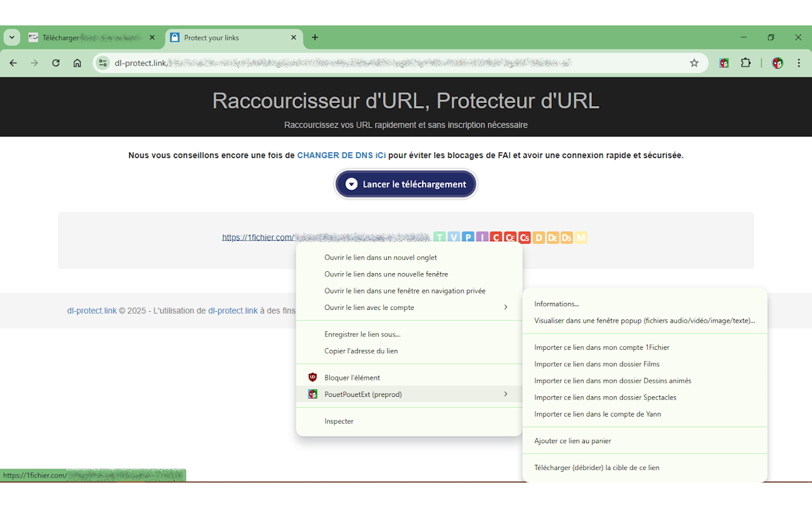Expand the PouetPouetExt (preprod) submenu

click(409, 394)
